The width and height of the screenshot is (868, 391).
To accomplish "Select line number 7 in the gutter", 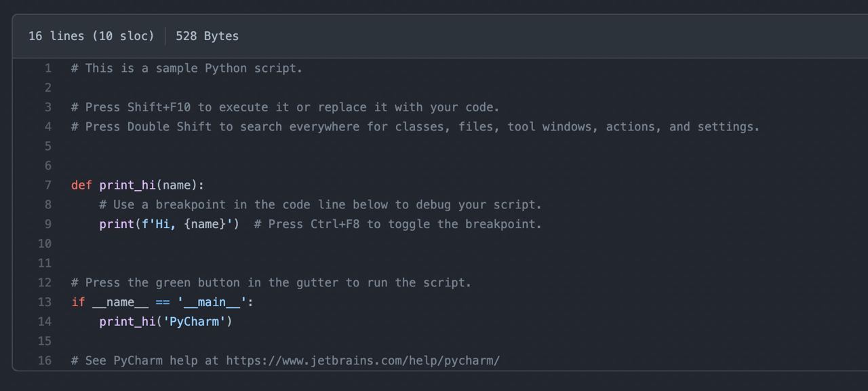I will point(48,185).
